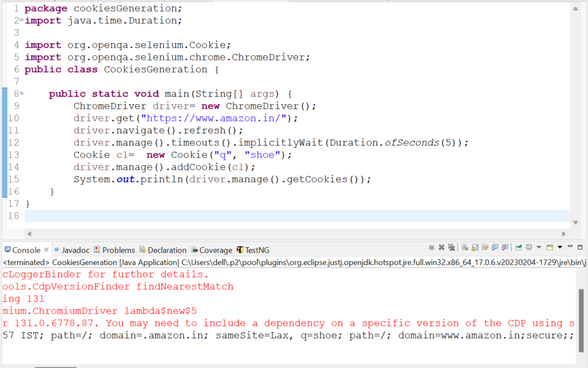Click the Display Selected Console monitor icon

pyautogui.click(x=529, y=247)
